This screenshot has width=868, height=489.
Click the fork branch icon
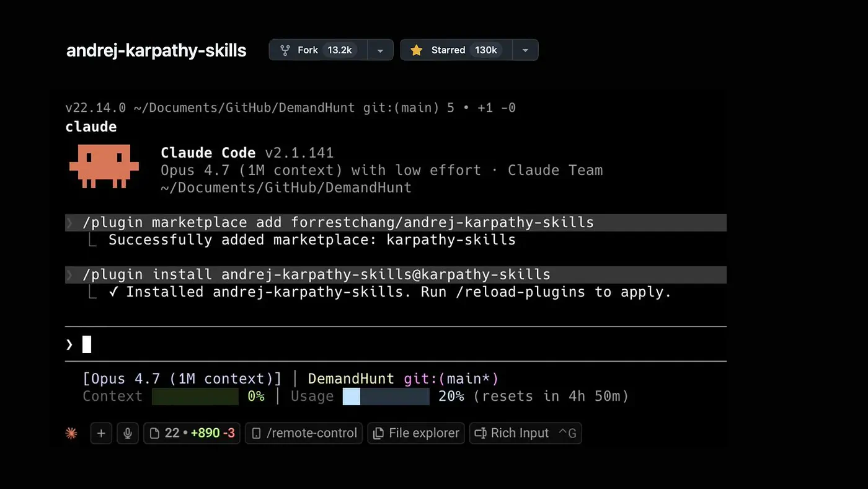coord(285,50)
